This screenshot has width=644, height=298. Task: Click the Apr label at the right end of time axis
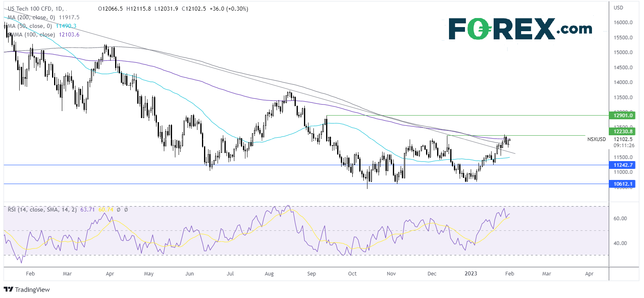pyautogui.click(x=589, y=273)
